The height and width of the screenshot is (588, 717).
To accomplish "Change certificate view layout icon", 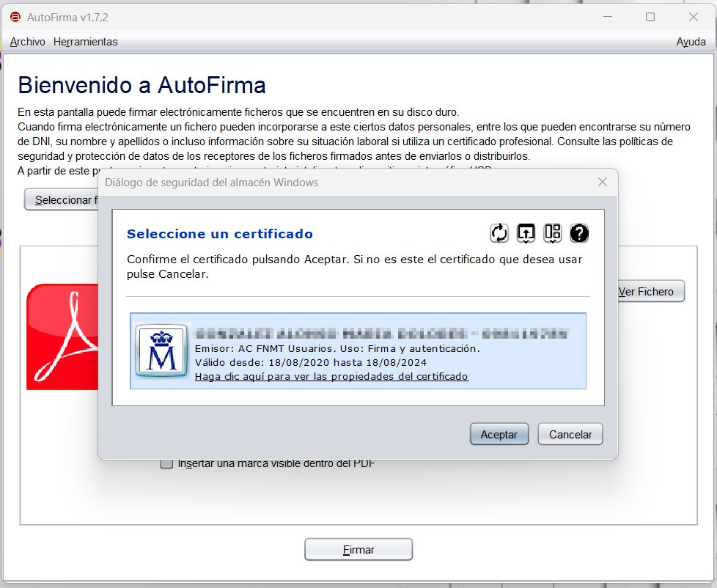I will (552, 233).
